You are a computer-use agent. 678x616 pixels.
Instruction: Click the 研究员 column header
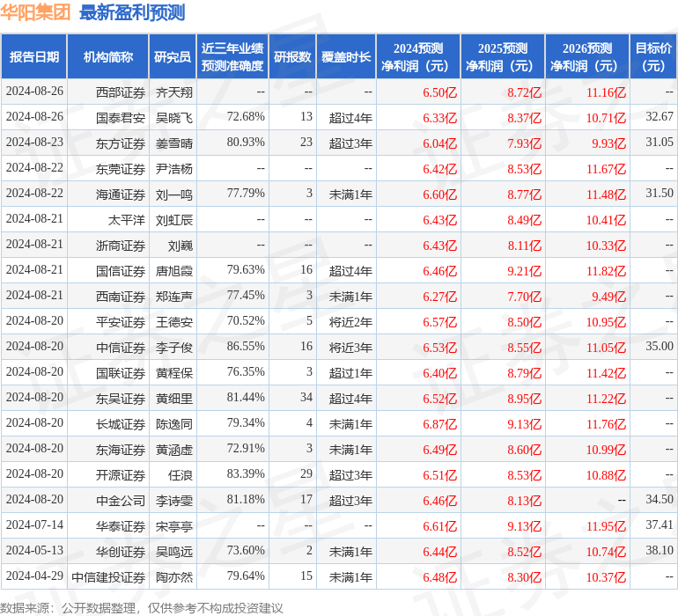coord(173,57)
